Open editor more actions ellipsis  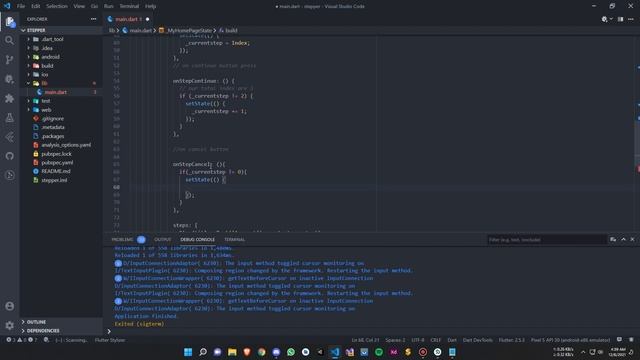tap(631, 19)
